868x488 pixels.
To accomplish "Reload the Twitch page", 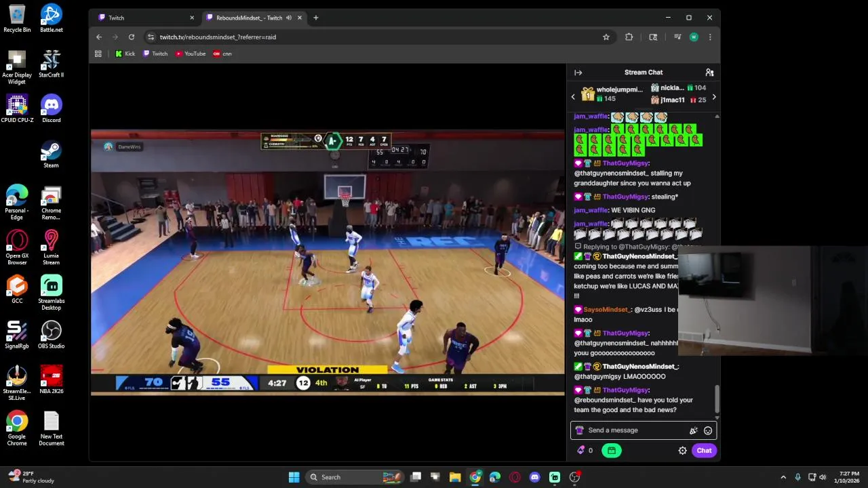I will click(x=132, y=37).
